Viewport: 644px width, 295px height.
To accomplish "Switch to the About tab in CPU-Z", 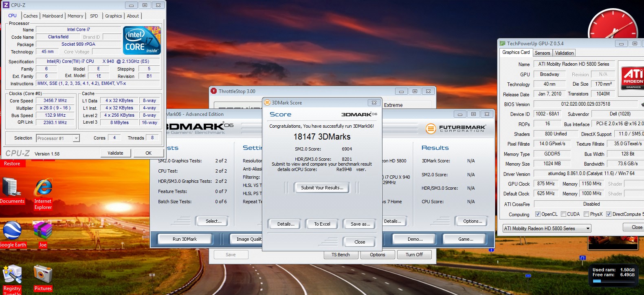I will [133, 16].
